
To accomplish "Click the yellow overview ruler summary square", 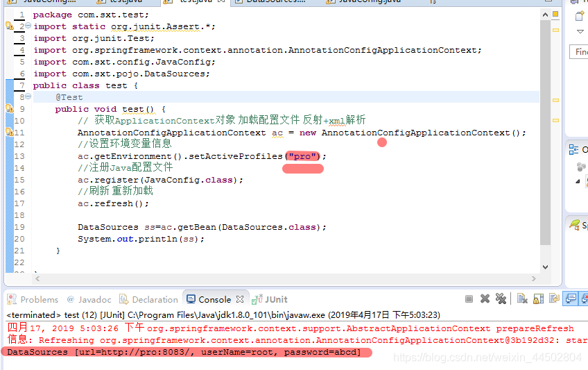I will (x=555, y=15).
